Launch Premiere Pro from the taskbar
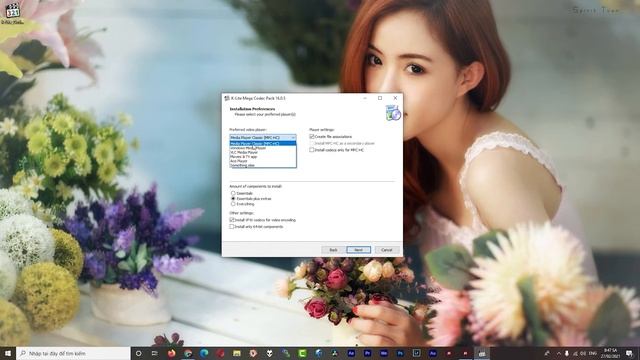Image resolution: width=640 pixels, height=360 pixels. click(367, 353)
